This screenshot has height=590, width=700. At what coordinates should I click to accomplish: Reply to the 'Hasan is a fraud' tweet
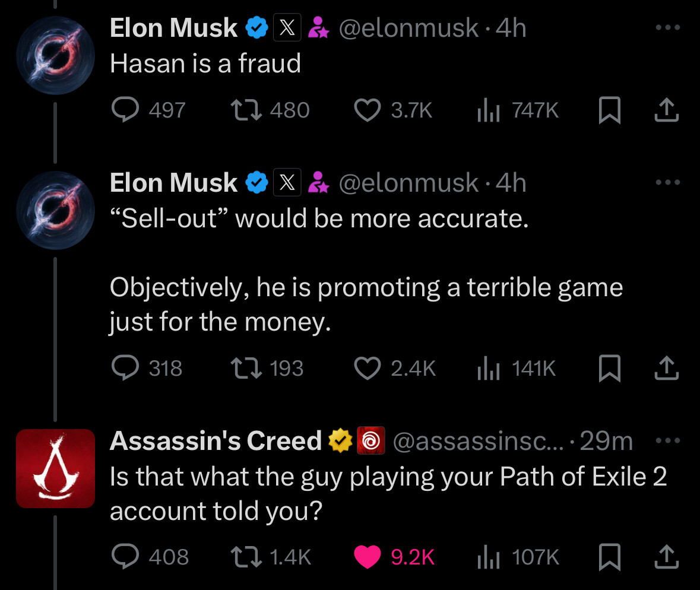(x=124, y=110)
